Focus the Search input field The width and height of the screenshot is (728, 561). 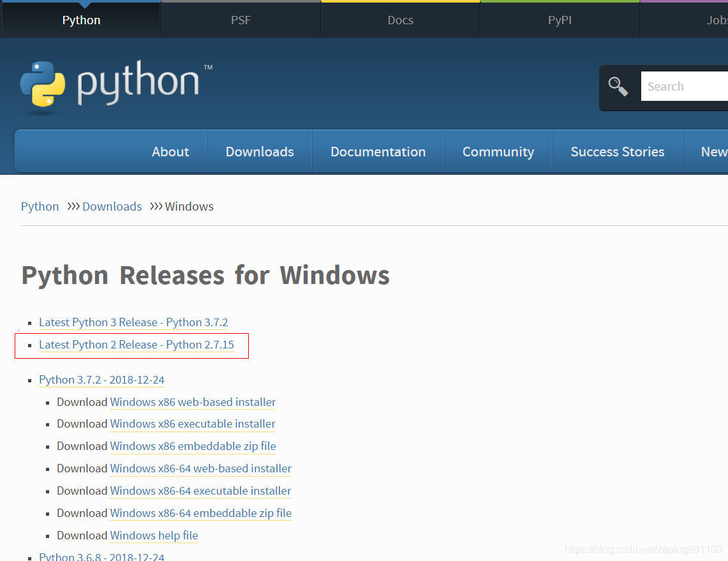click(685, 86)
